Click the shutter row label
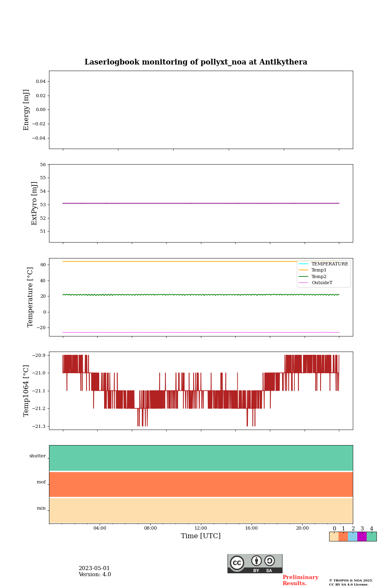 click(x=38, y=456)
